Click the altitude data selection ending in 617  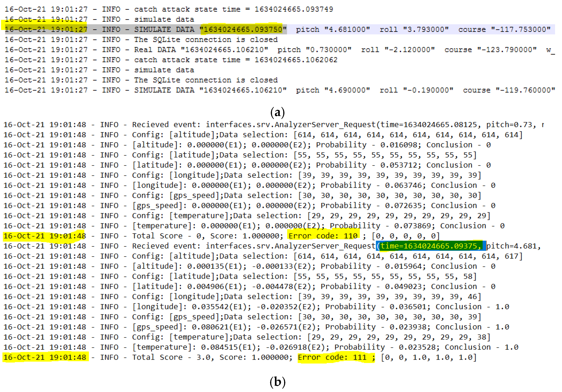pos(408,256)
